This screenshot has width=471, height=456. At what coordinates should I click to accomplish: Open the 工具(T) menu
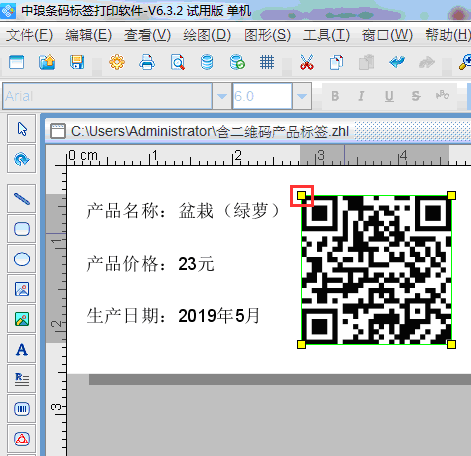[326, 35]
